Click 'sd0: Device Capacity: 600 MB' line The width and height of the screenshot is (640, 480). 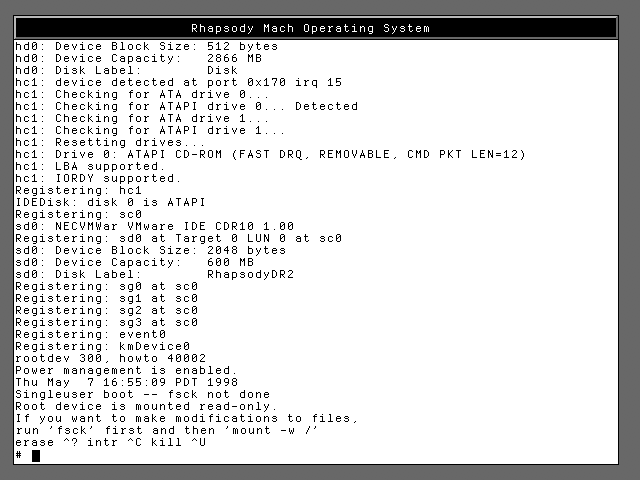tap(135, 262)
